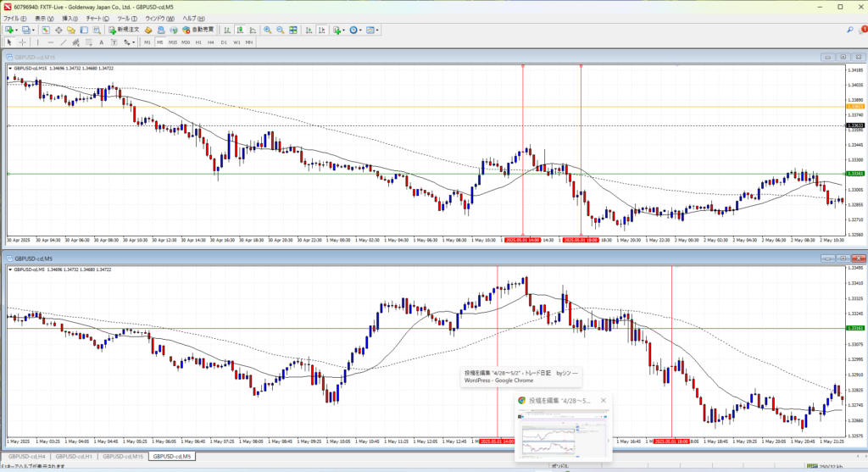Viewport: 868px width, 472px height.
Task: Switch chart to candlestick display
Action: [239, 30]
